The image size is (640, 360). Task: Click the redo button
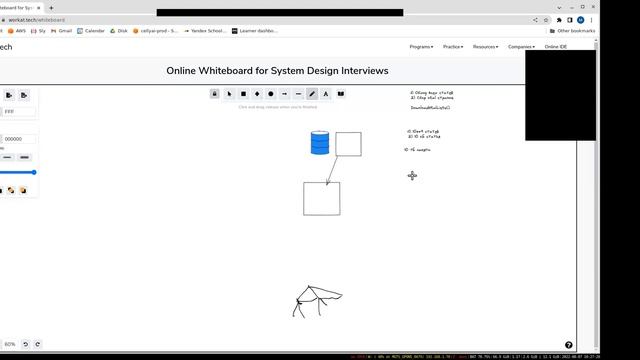pyautogui.click(x=38, y=344)
